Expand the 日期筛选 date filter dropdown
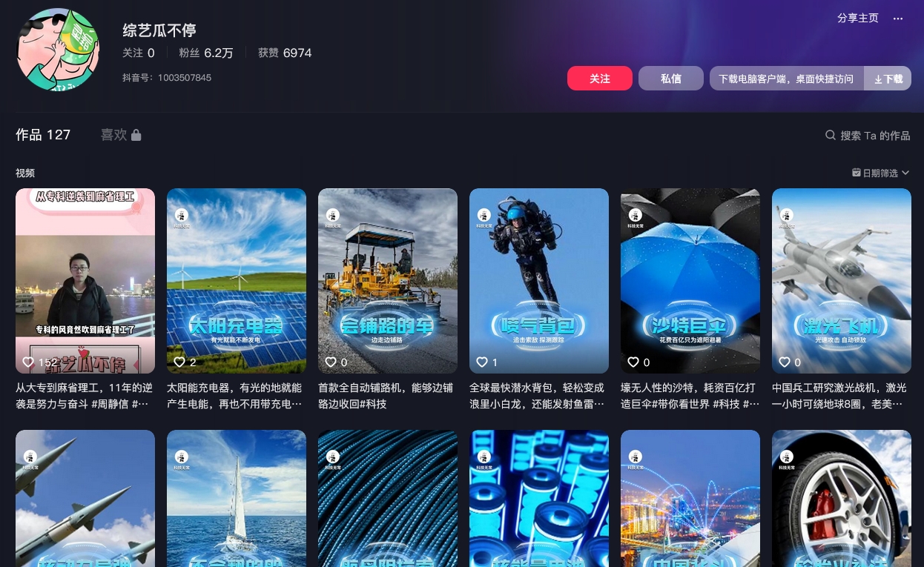 (x=880, y=173)
